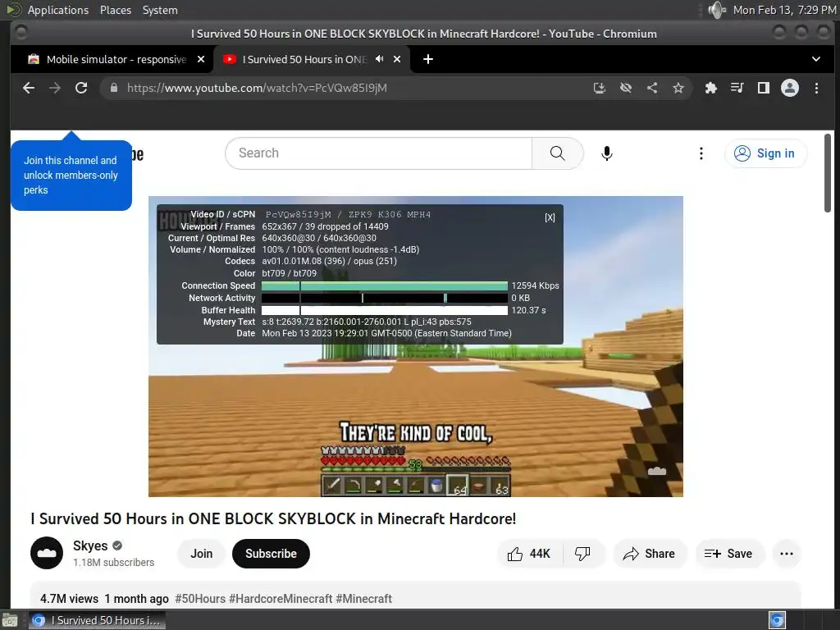Click the YouTube search magnifier button
Image resolution: width=840 pixels, height=630 pixels.
(x=557, y=153)
